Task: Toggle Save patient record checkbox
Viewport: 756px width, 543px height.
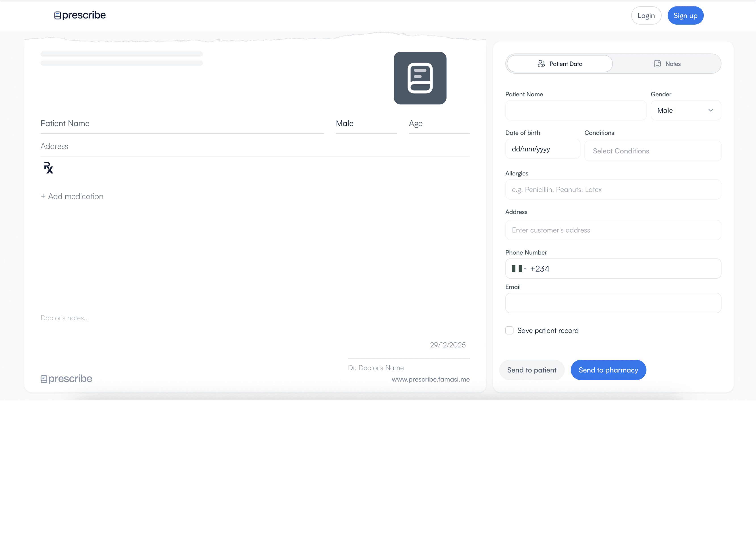Action: (509, 330)
